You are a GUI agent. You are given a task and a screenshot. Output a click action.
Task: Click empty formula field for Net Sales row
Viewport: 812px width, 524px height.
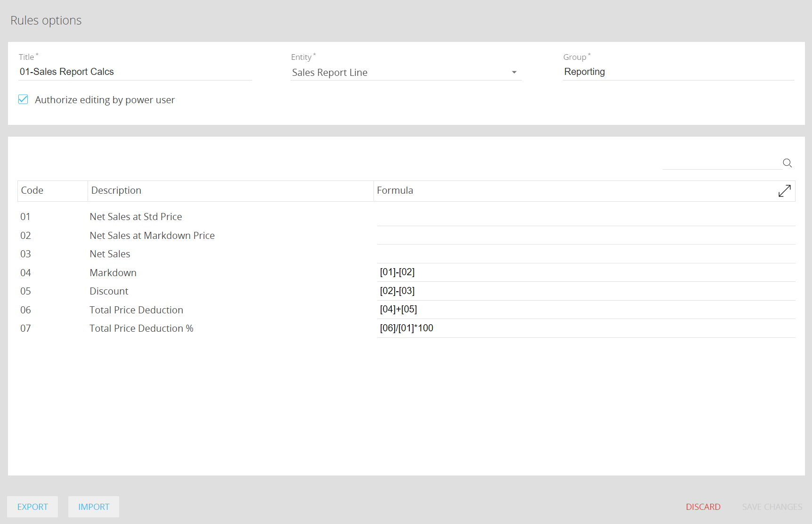point(585,254)
